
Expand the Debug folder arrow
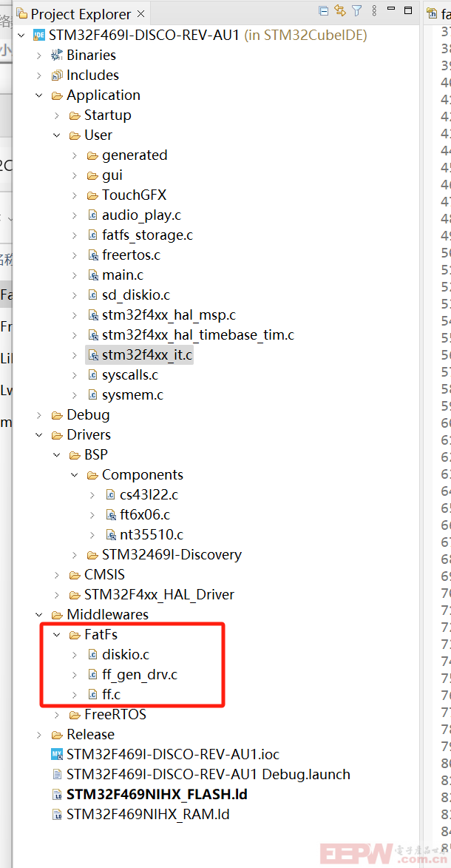click(x=38, y=414)
